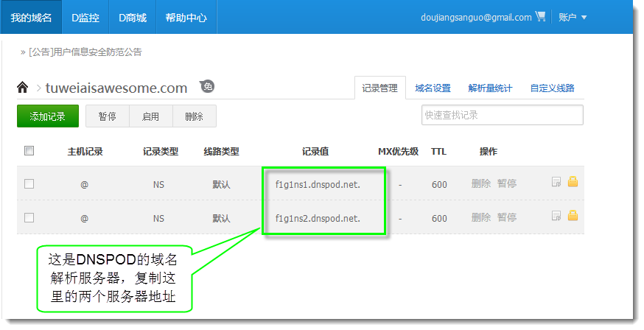The image size is (644, 330).
Task: Click lock icon on f1g1ns2 record row
Action: (572, 217)
